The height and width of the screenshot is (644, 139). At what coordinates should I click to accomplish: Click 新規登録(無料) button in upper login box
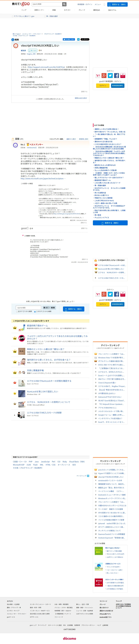(x=118, y=85)
